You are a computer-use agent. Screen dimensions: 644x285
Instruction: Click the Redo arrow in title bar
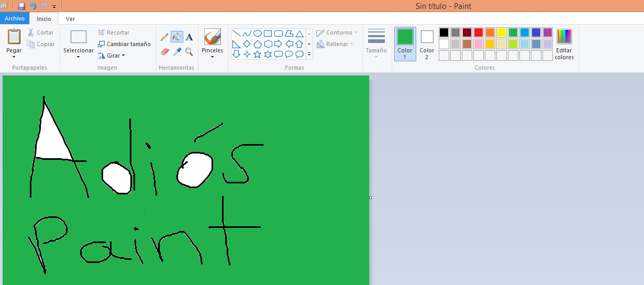tap(45, 6)
